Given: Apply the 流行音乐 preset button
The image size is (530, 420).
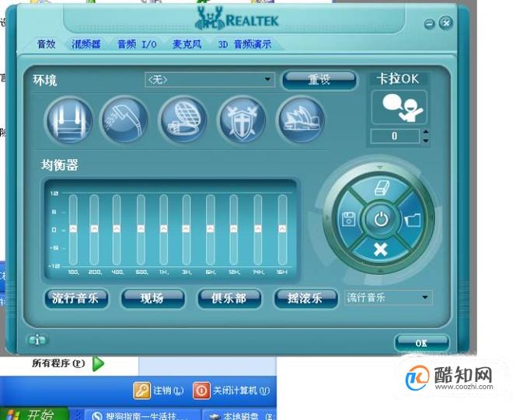Looking at the screenshot, I should 76,298.
